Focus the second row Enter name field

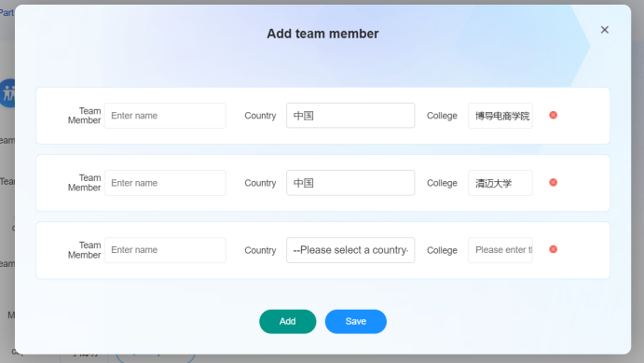[165, 183]
